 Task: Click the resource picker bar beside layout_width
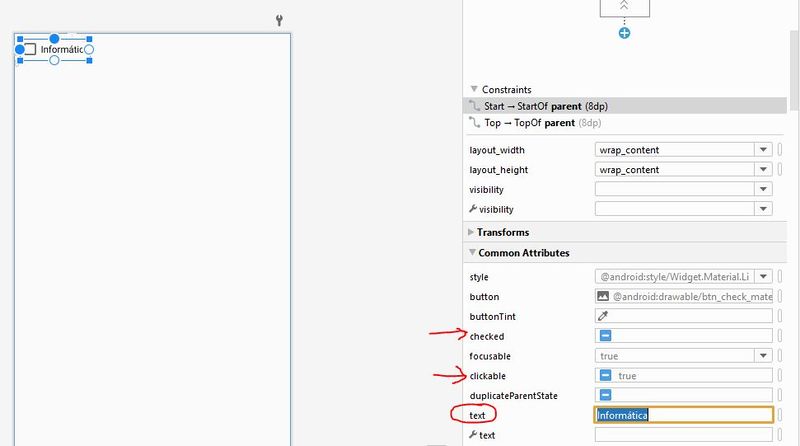[780, 150]
